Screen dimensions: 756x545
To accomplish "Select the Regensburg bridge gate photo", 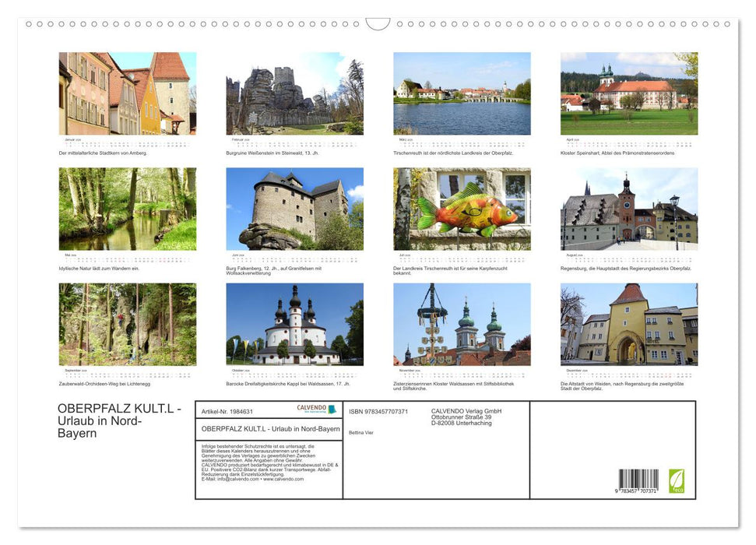I will tap(630, 210).
